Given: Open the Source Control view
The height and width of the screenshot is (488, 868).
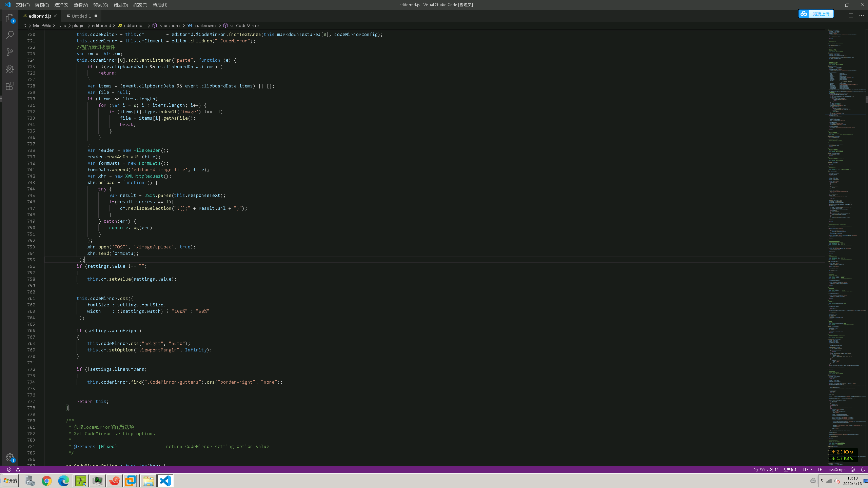Looking at the screenshot, I should (10, 52).
